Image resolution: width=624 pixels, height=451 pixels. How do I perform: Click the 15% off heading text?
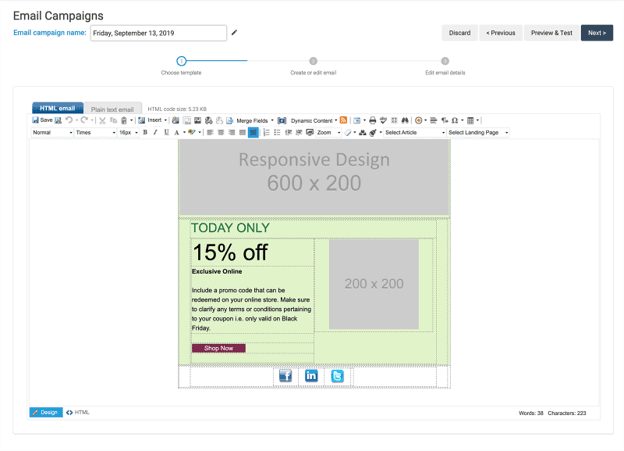[230, 252]
